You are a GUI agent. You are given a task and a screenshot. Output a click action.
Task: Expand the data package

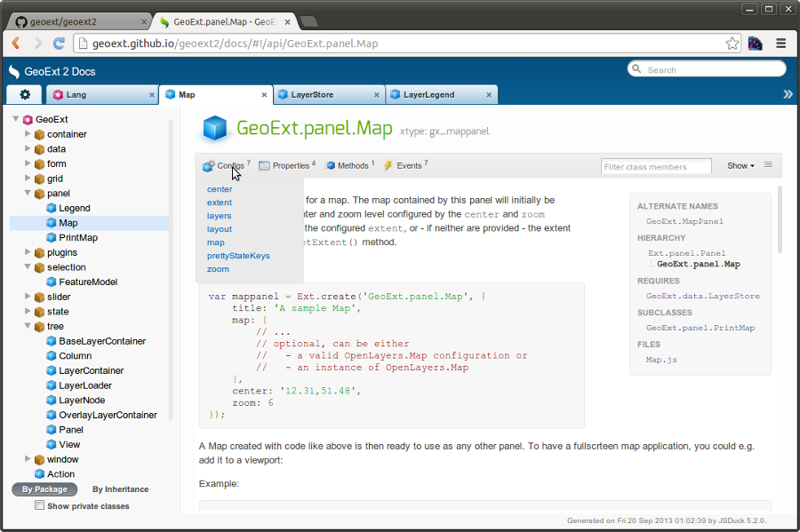click(28, 148)
